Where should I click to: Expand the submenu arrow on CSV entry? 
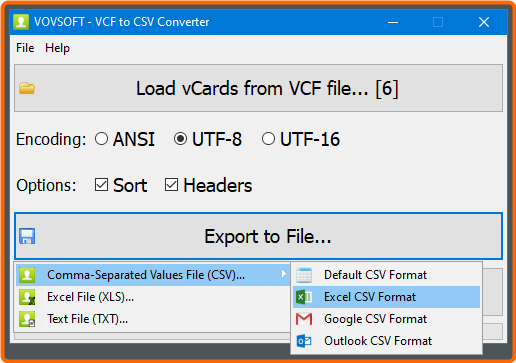pyautogui.click(x=283, y=274)
